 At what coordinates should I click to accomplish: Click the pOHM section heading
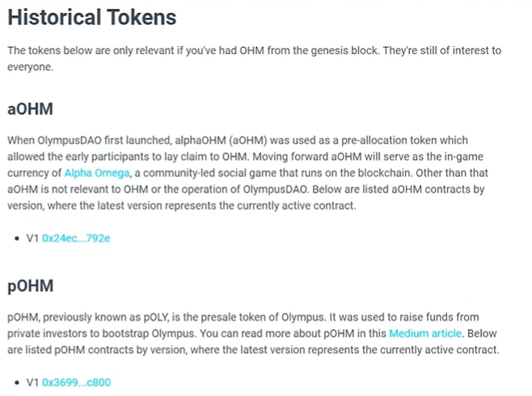click(x=31, y=286)
